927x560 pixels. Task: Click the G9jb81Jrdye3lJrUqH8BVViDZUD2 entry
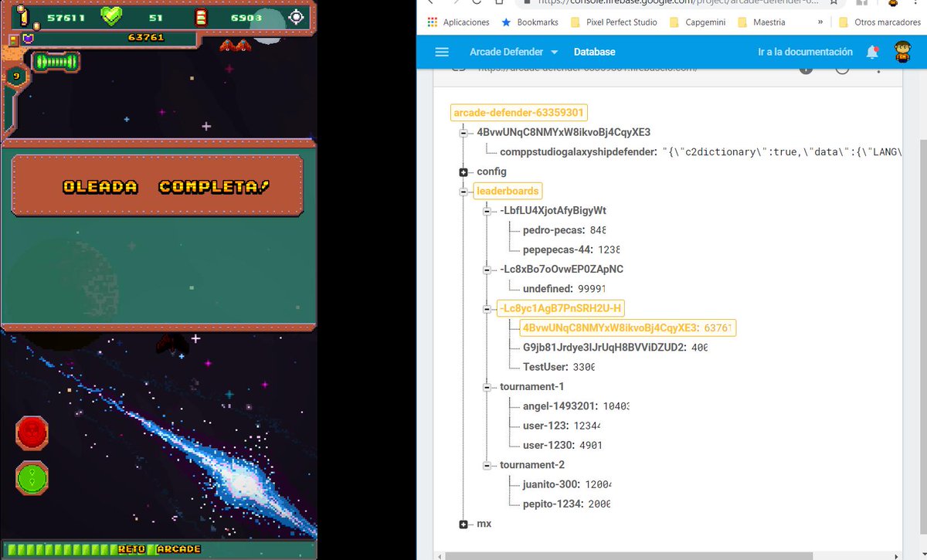coord(615,348)
